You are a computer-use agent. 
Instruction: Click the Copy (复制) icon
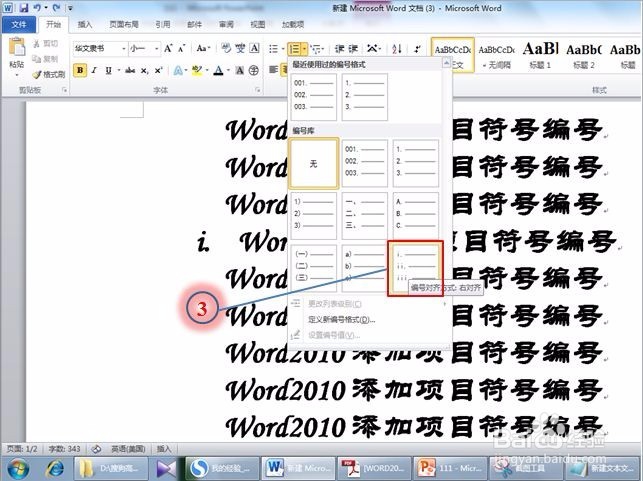pos(37,59)
